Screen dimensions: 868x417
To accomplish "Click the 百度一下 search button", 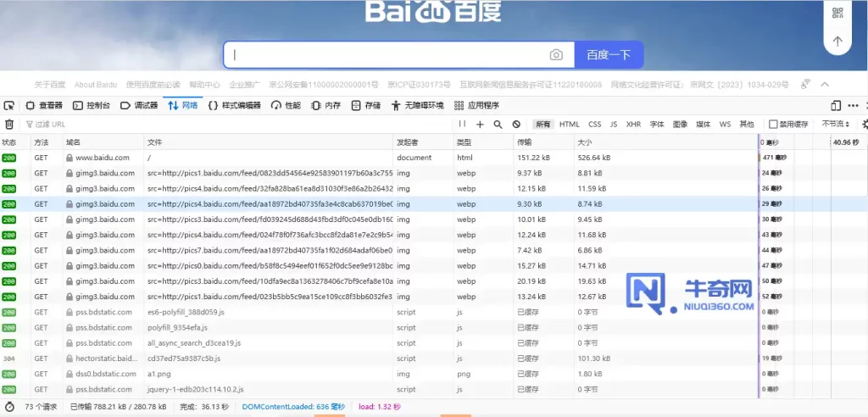I will coord(609,55).
